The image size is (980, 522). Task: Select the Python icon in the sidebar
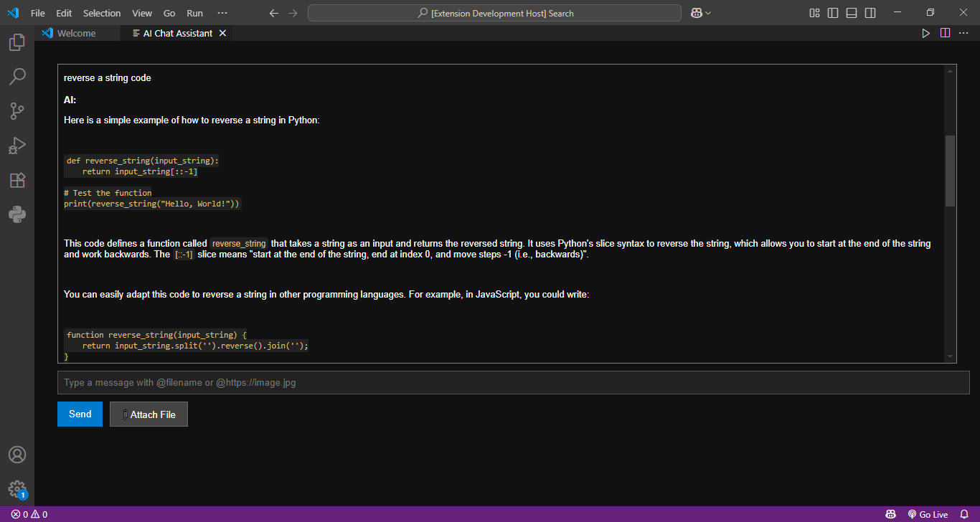(x=17, y=214)
